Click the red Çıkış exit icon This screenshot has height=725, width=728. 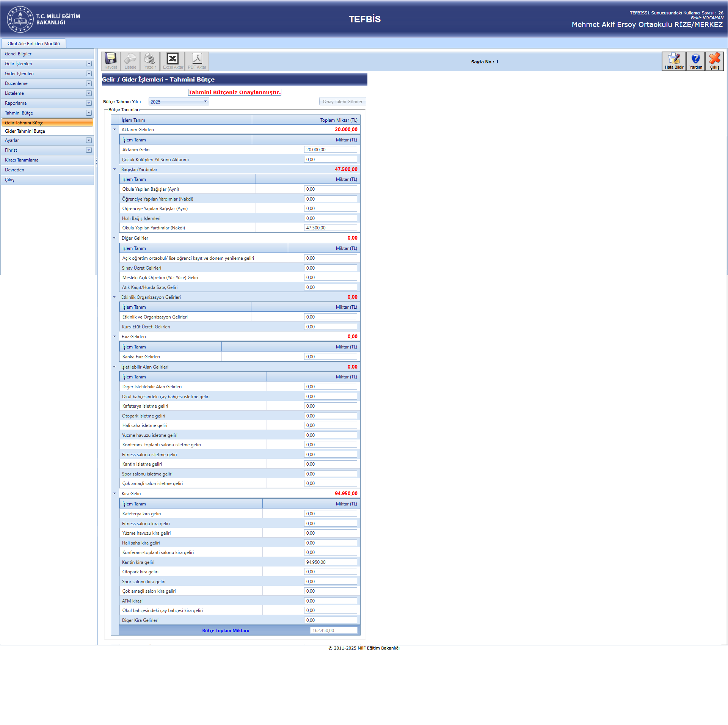click(x=714, y=61)
